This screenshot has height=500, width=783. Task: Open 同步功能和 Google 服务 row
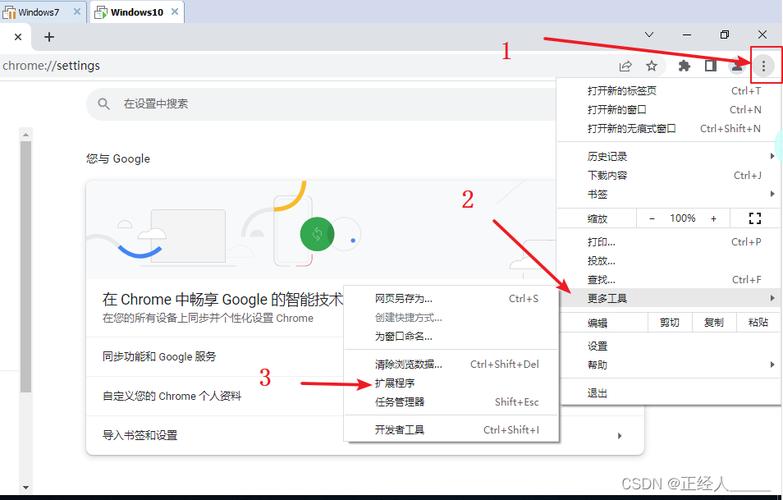click(216, 357)
